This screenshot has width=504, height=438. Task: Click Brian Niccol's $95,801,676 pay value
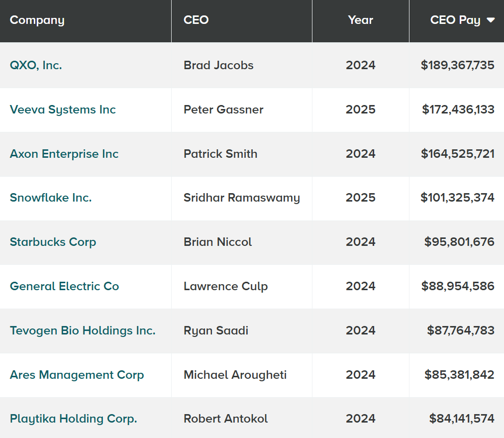(459, 242)
